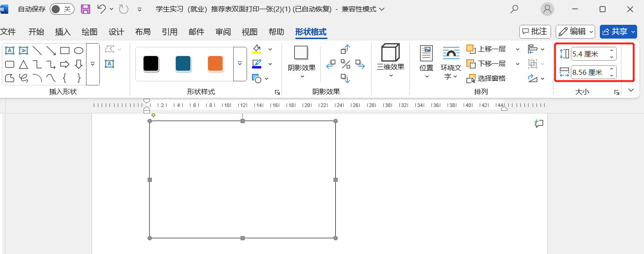644x254 pixels.
Task: Click the Save icon in title bar
Action: [x=86, y=9]
